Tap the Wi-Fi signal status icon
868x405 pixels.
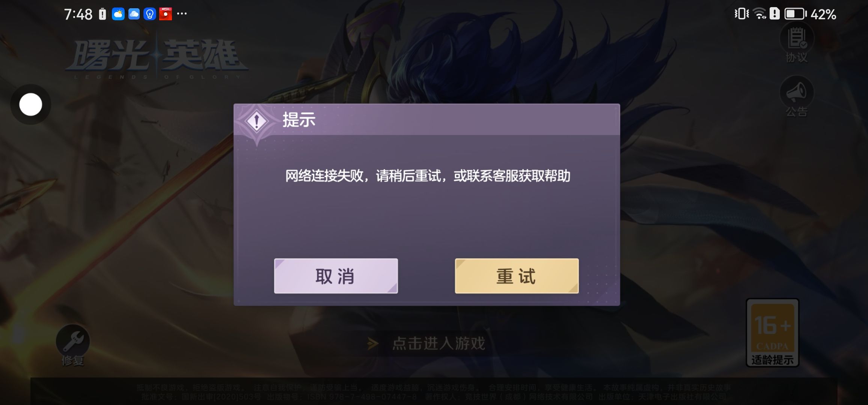point(760,14)
